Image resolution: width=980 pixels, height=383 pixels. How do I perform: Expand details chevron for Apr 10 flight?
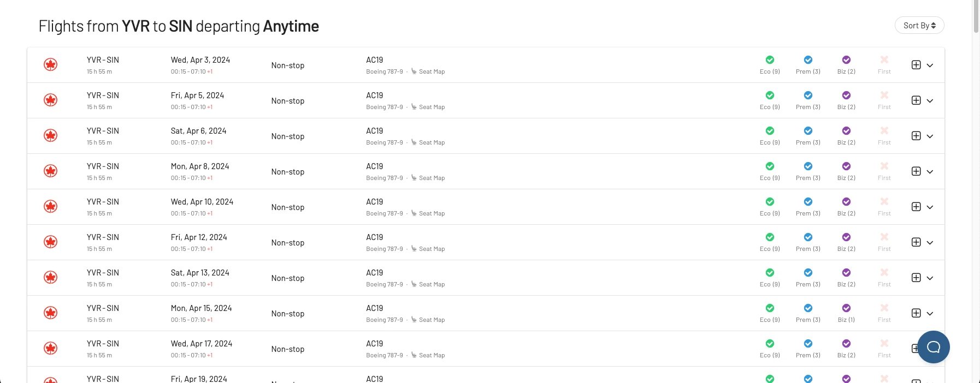tap(930, 207)
